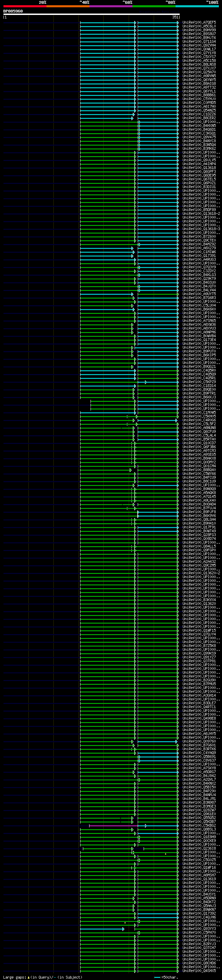Image resolution: width=222 pixels, height=980 pixels.
Task: Open hit UniRef100_A5C6L0
Action: [x=199, y=26]
